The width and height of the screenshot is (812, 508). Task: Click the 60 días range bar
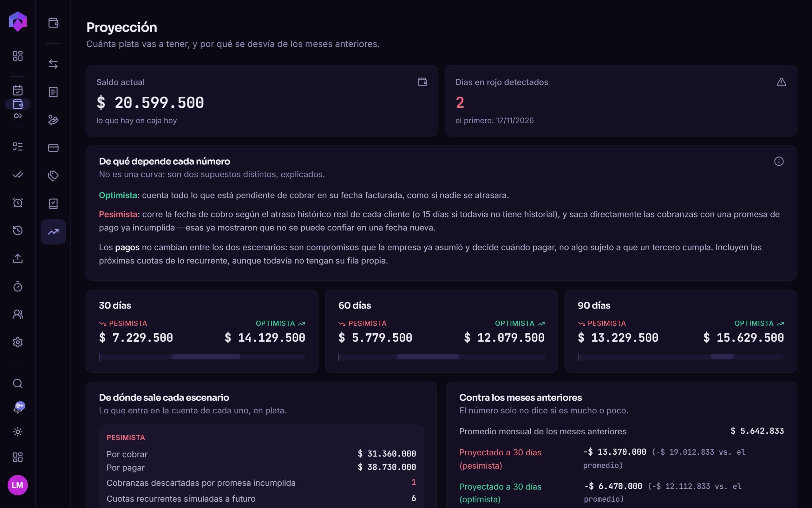441,357
